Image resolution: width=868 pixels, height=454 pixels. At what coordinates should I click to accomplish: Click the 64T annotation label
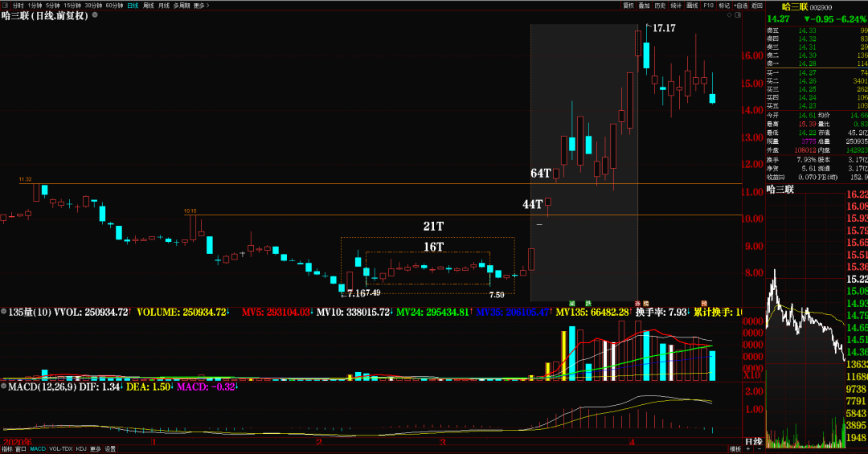540,174
